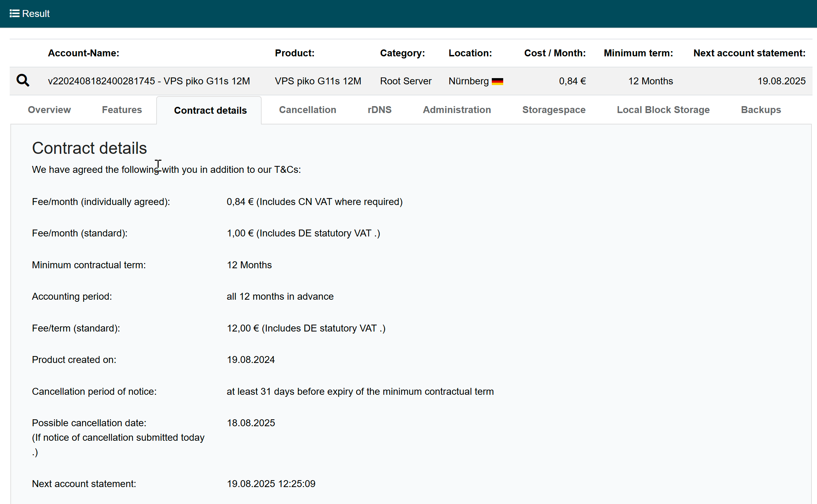
Task: Click the Next account statement date 19.08.2025
Action: pyautogui.click(x=781, y=81)
